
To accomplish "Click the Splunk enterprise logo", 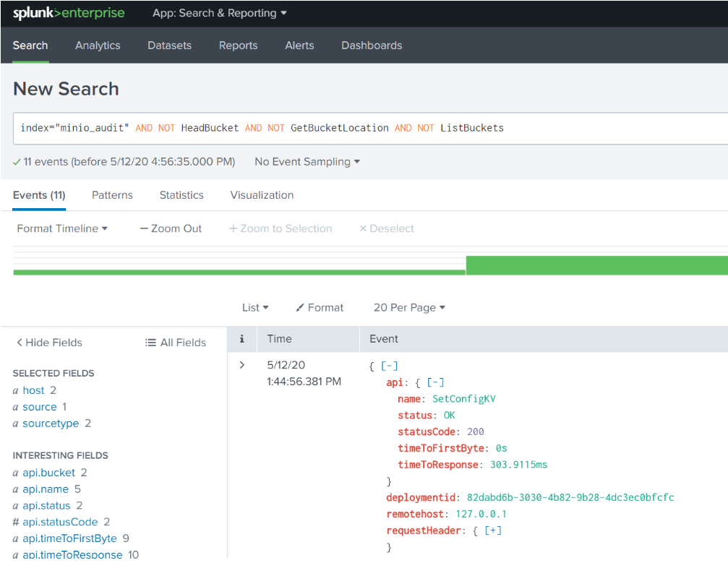I will (x=69, y=13).
